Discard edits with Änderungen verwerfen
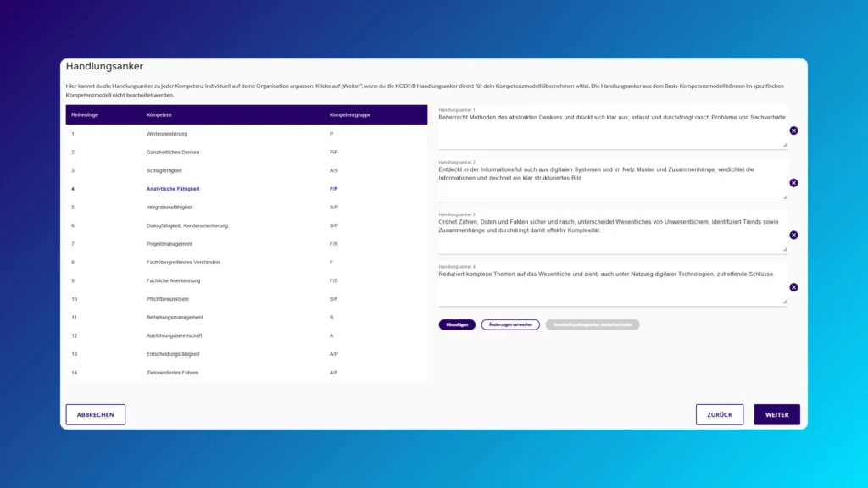 (510, 324)
